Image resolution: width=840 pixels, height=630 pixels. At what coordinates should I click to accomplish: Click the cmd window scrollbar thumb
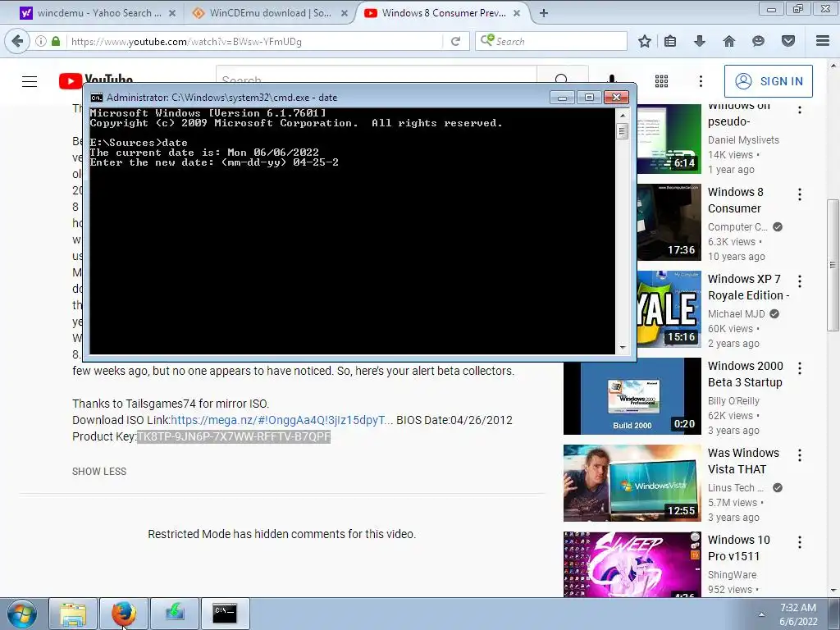[623, 131]
